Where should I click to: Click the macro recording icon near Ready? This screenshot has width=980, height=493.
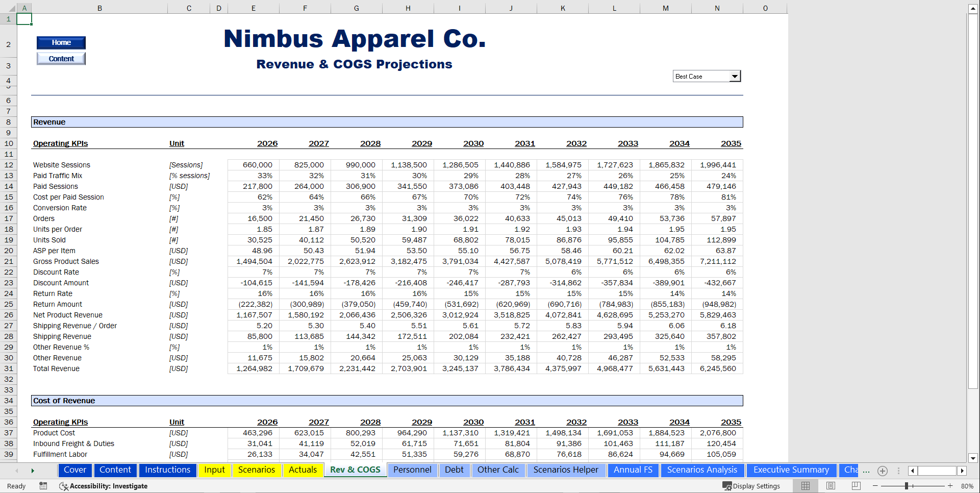point(43,486)
